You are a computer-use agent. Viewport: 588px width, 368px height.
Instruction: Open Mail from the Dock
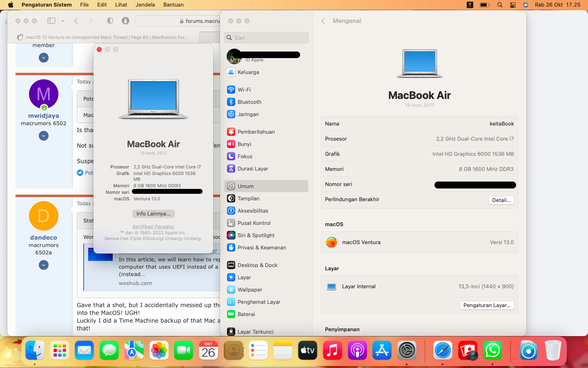(x=85, y=350)
